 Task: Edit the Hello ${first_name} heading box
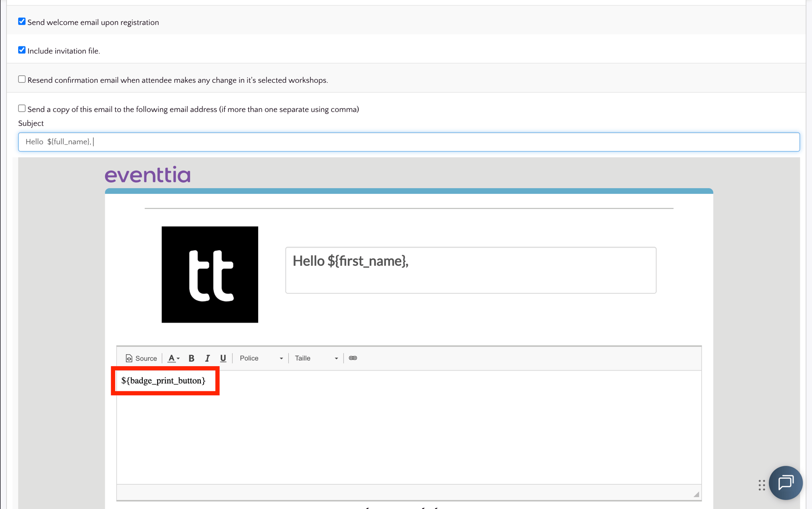click(471, 270)
